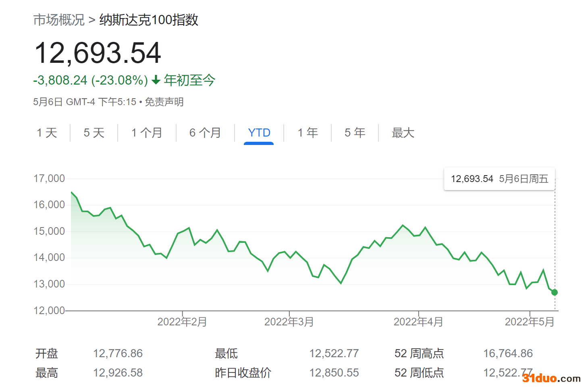Click the 15,000 y-axis label
The height and width of the screenshot is (387, 588).
click(49, 231)
